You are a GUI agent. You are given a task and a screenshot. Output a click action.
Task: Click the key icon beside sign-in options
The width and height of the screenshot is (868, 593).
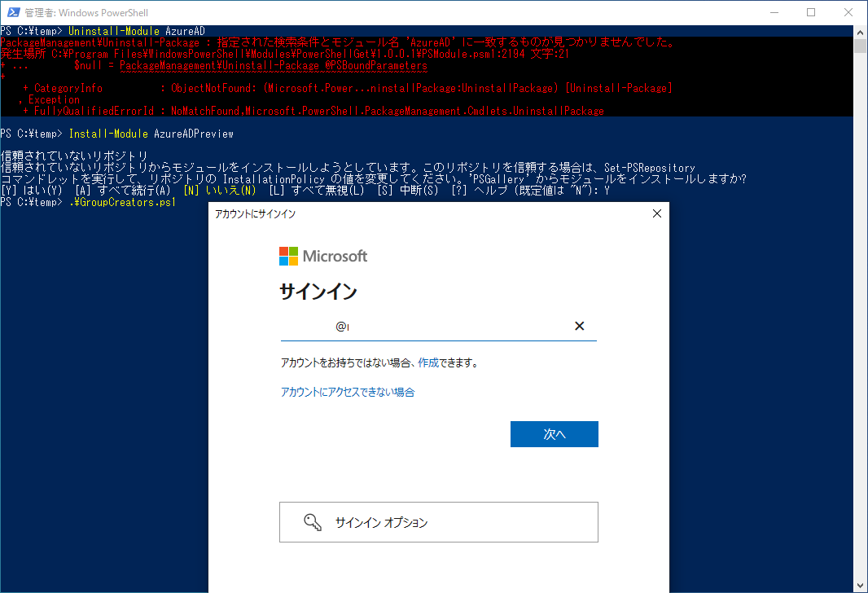click(313, 522)
